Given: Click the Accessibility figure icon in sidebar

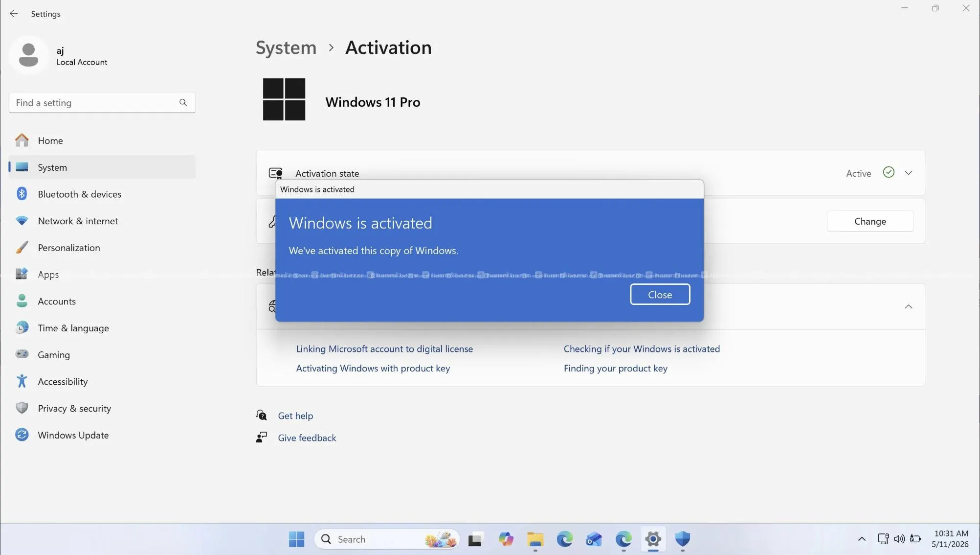Looking at the screenshot, I should [22, 381].
